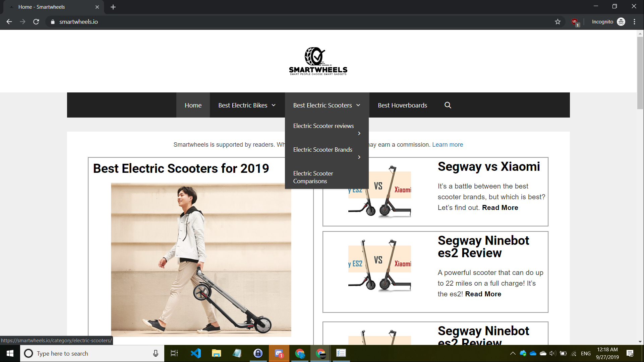The height and width of the screenshot is (362, 644).
Task: Open File Explorer from taskbar
Action: 216,353
